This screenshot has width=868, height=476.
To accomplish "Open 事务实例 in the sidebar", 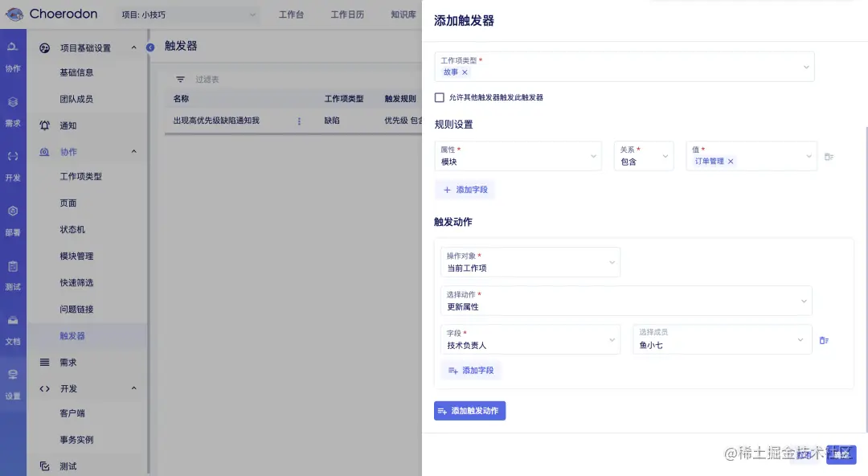I will click(x=76, y=440).
